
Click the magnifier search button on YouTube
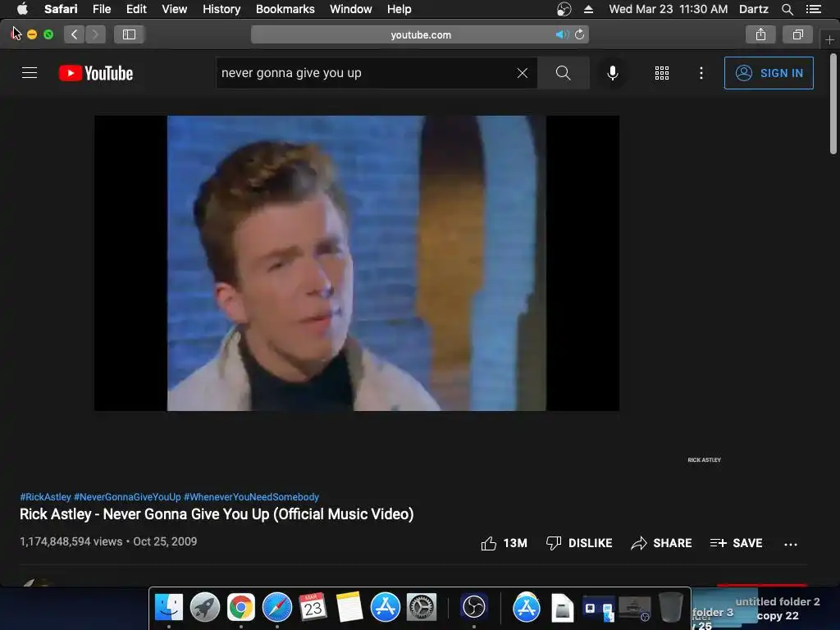tap(563, 73)
